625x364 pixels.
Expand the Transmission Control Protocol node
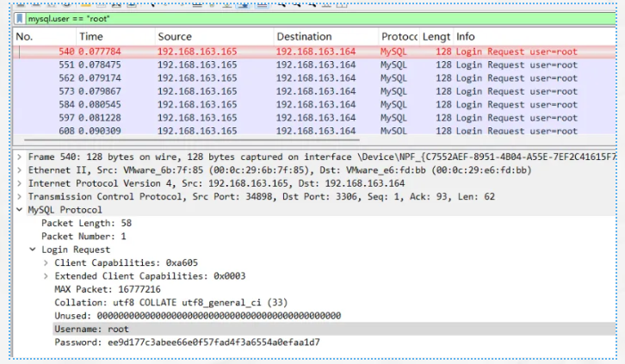tap(20, 196)
